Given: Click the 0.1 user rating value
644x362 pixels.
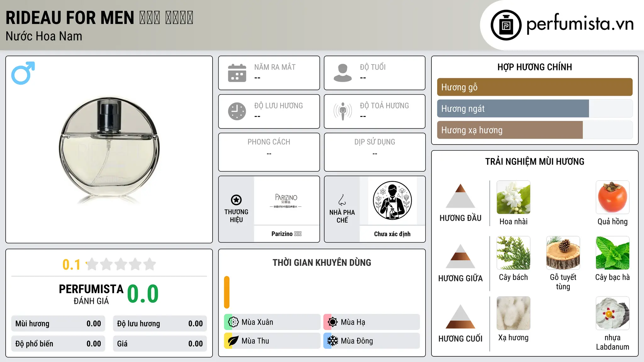Looking at the screenshot, I should point(71,265).
